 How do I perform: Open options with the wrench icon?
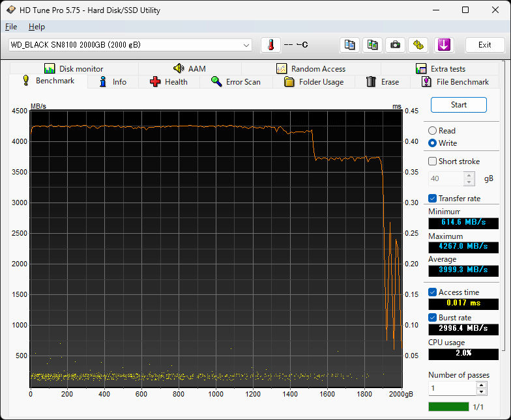[x=417, y=45]
